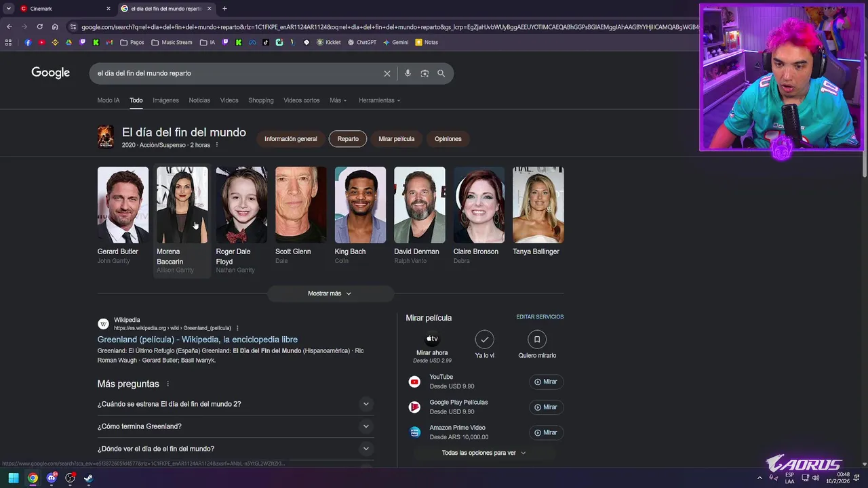Open the ChatGPT bookmark

(x=362, y=42)
